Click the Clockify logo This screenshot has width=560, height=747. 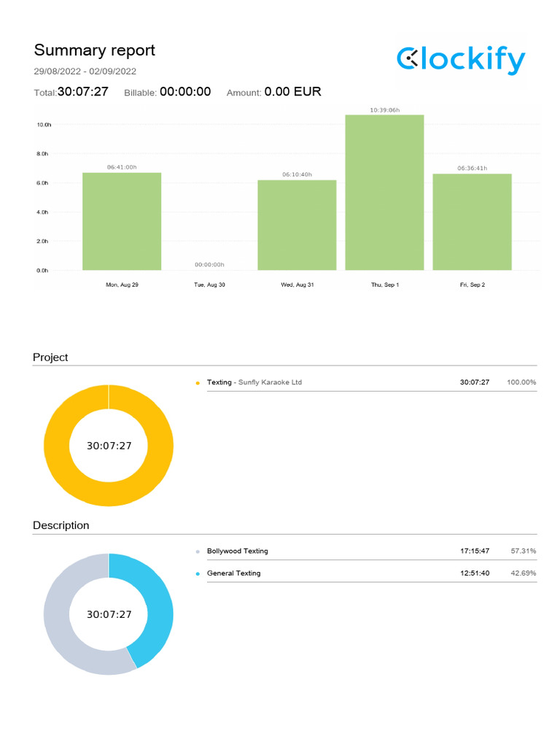pos(461,60)
